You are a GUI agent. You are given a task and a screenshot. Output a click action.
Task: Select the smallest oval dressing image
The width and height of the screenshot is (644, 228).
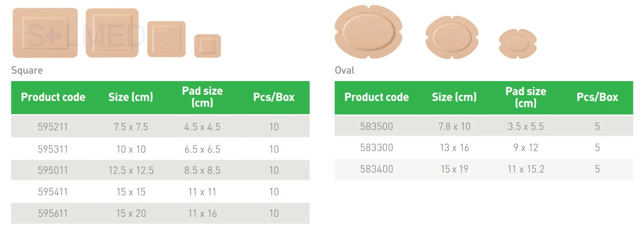click(x=517, y=44)
